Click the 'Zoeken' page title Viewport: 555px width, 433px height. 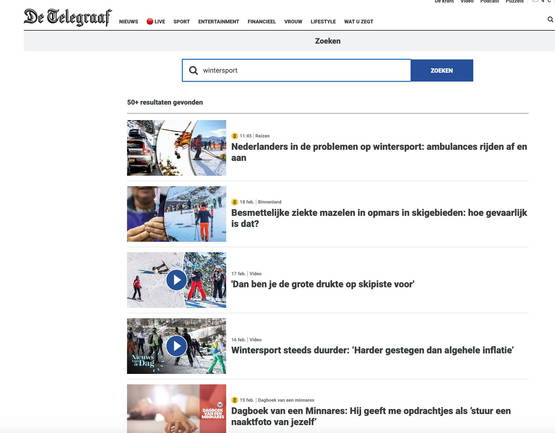[x=328, y=41]
